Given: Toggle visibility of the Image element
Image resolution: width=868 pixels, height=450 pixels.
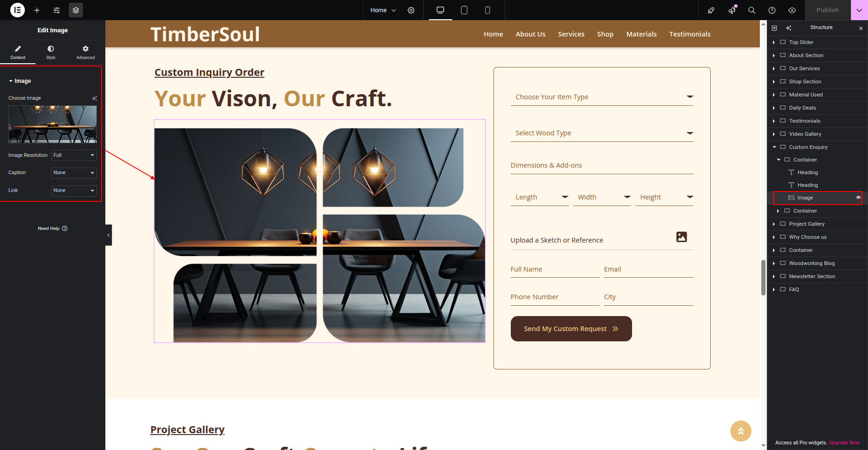Looking at the screenshot, I should (x=858, y=198).
